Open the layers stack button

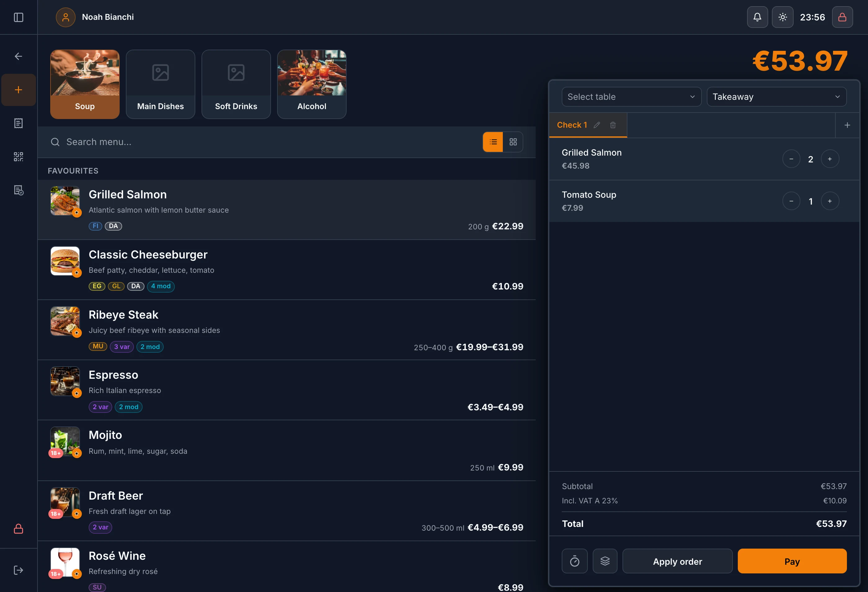point(605,561)
